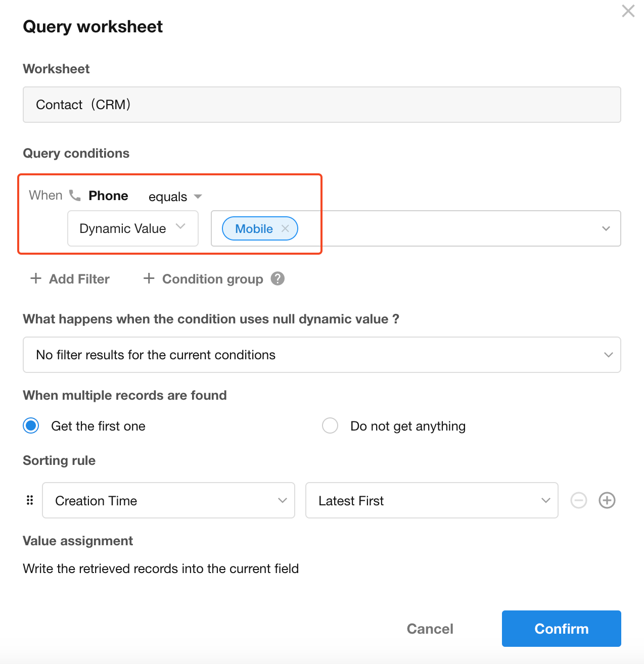644x664 pixels.
Task: Click the plus icon to add sorting rule
Action: 607,500
